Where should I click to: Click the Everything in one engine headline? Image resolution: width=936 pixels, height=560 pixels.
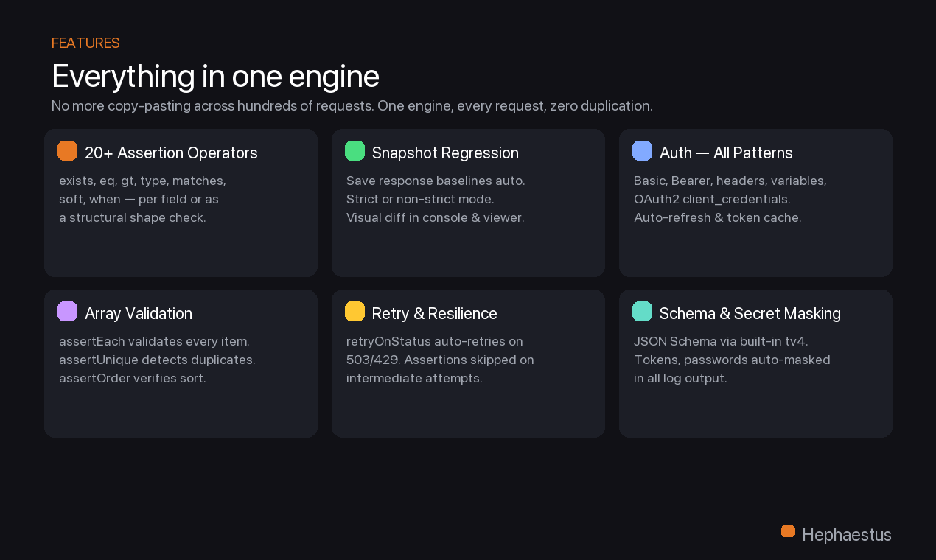pyautogui.click(x=215, y=76)
